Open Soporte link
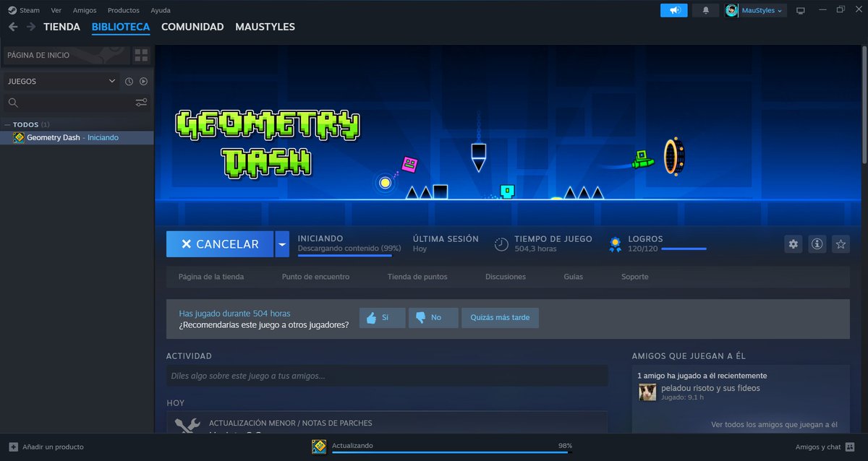This screenshot has height=461, width=868. click(635, 277)
